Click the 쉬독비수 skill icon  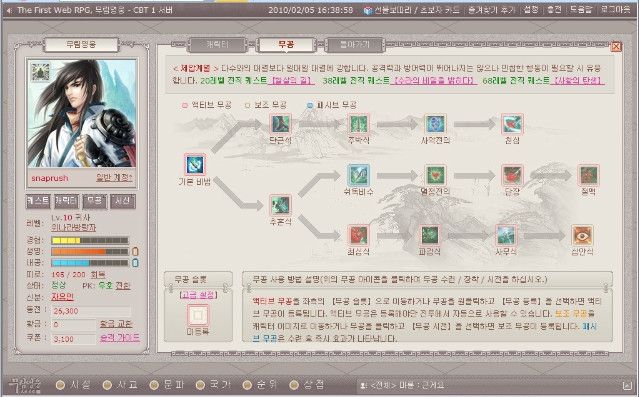click(x=359, y=175)
